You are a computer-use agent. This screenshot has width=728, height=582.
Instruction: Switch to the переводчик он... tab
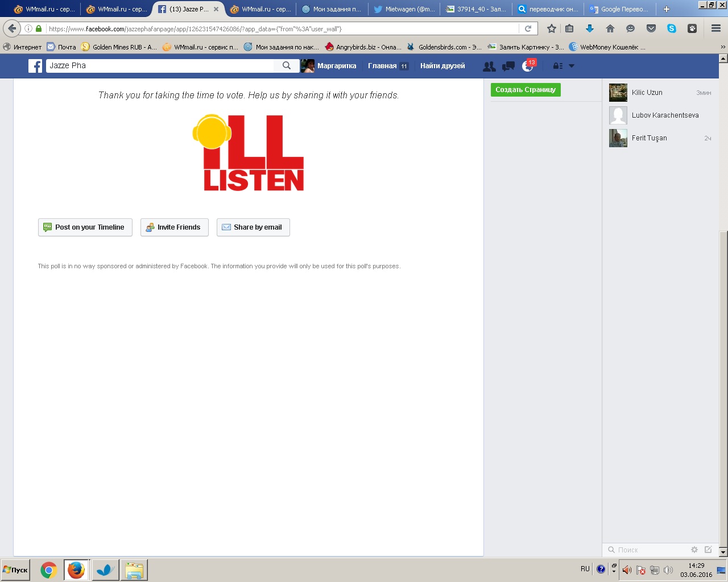click(x=548, y=9)
